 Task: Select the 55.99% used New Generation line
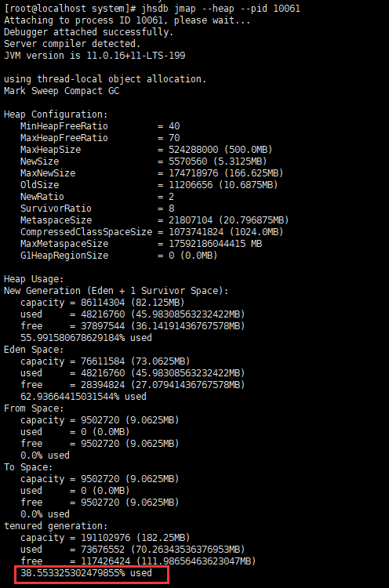(86, 337)
